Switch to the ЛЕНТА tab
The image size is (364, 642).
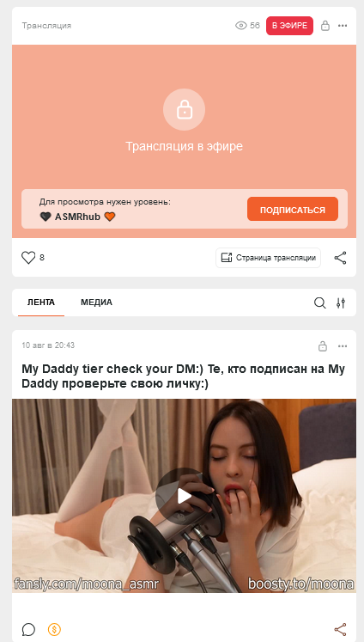[41, 303]
